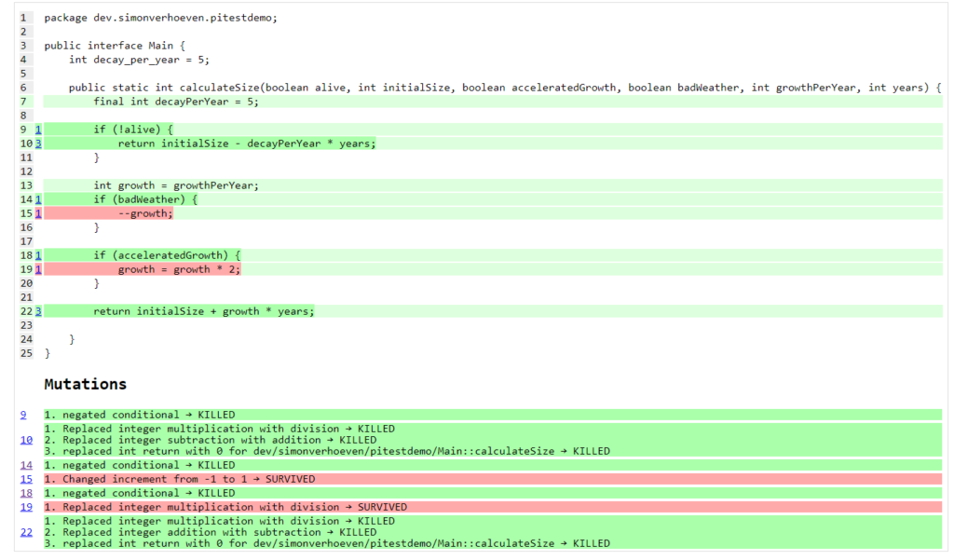Click the "1" marker next to acceleratedGrowth line 18

pos(37,254)
